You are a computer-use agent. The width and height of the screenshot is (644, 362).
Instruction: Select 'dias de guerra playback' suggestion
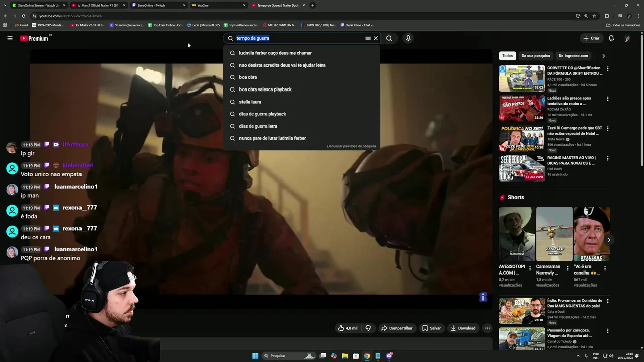(302, 114)
